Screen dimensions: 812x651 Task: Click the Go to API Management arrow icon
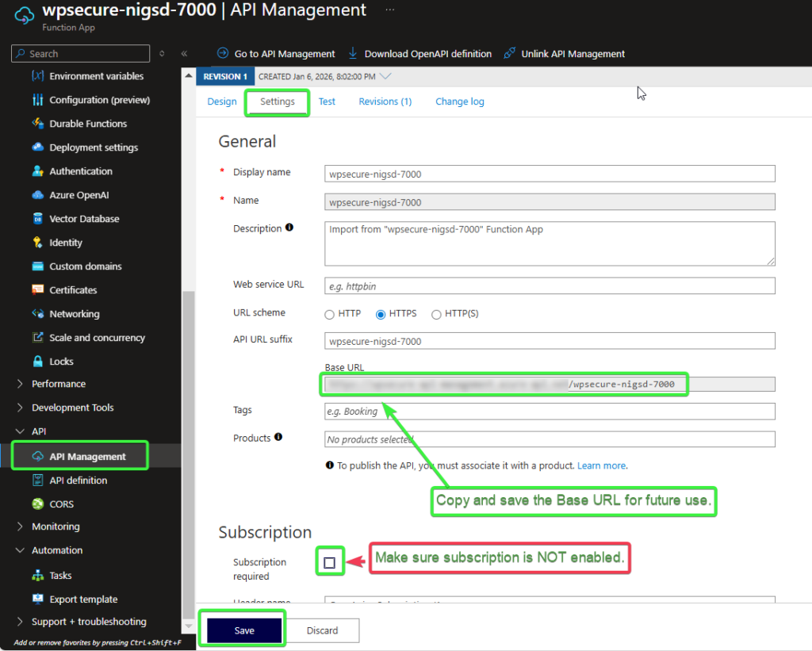(223, 54)
